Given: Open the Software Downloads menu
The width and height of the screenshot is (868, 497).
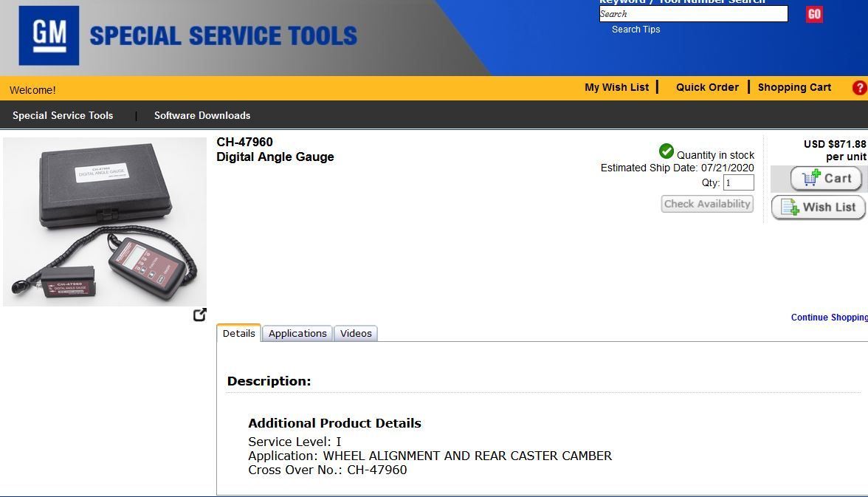Looking at the screenshot, I should 201,115.
